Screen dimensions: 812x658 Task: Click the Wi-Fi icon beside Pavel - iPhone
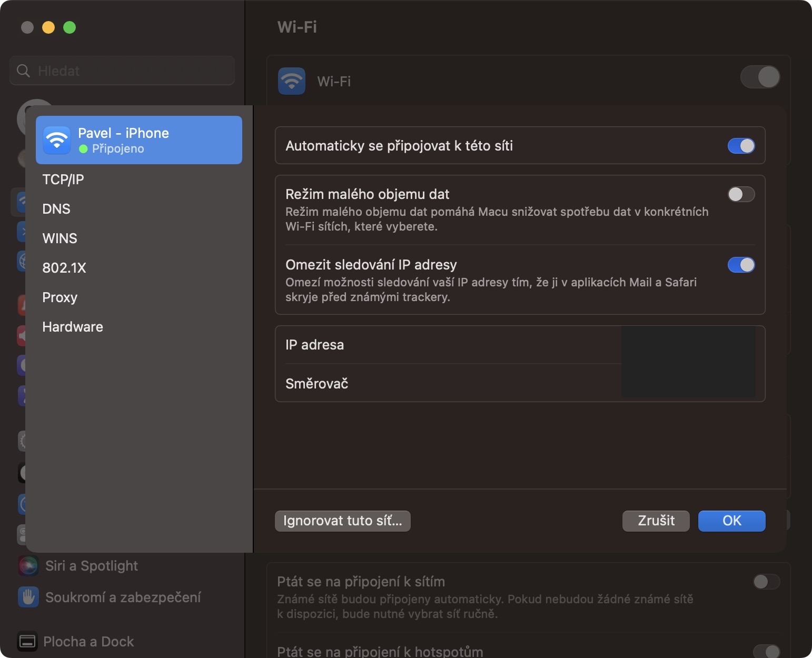57,140
